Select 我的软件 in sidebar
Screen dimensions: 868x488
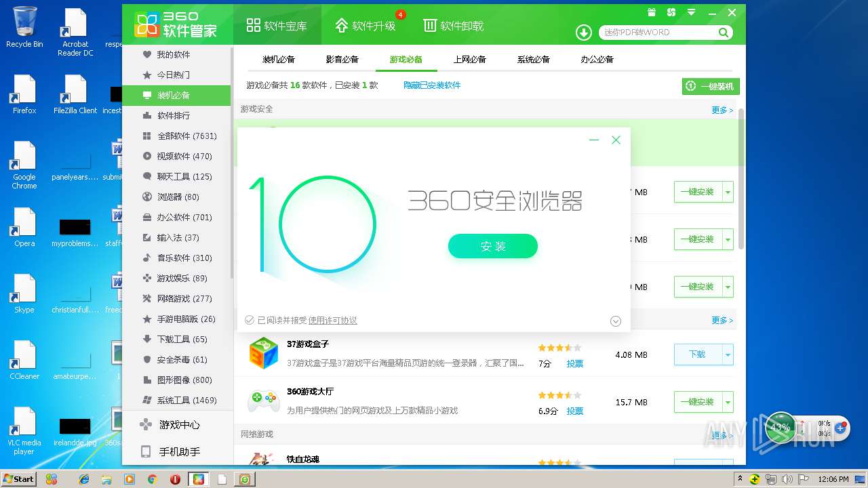(176, 54)
